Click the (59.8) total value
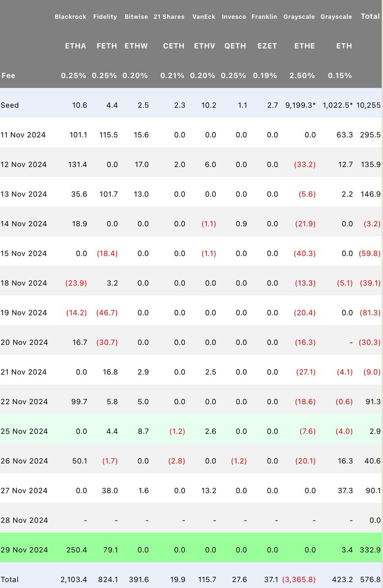 click(370, 253)
